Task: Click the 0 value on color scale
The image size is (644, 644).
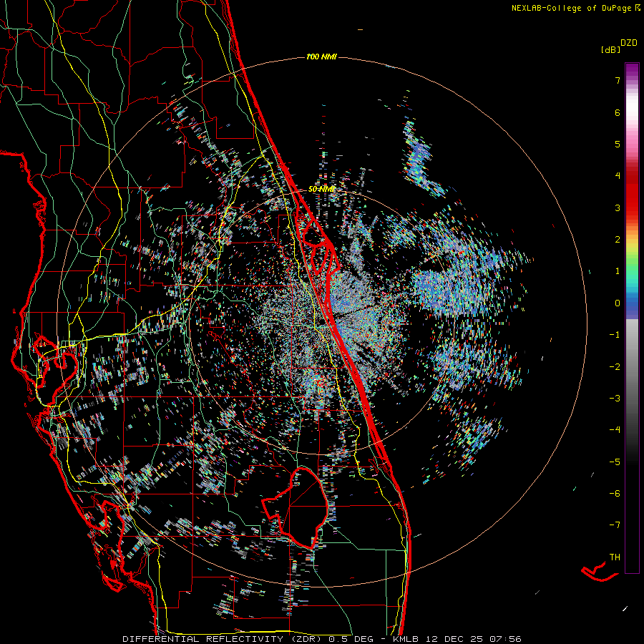Action: coord(618,303)
